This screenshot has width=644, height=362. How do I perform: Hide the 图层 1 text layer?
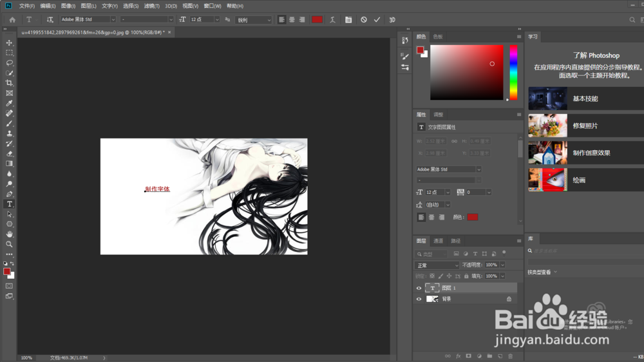coord(419,288)
